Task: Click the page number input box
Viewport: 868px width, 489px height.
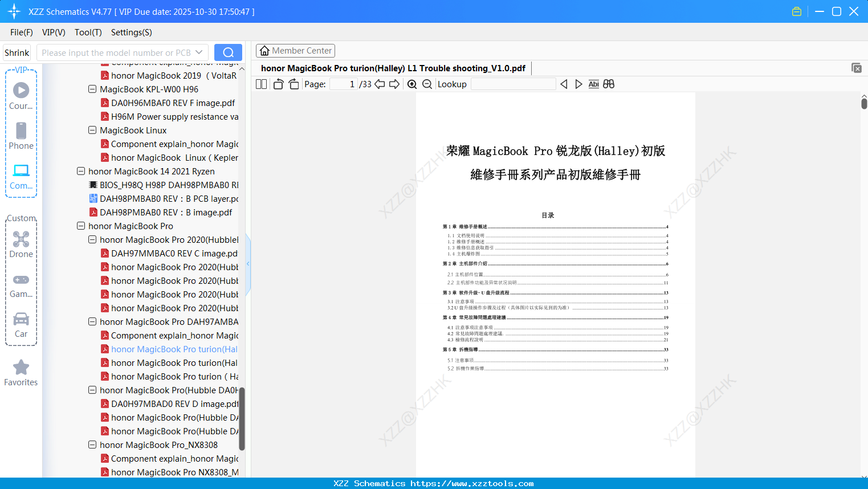Action: point(343,84)
